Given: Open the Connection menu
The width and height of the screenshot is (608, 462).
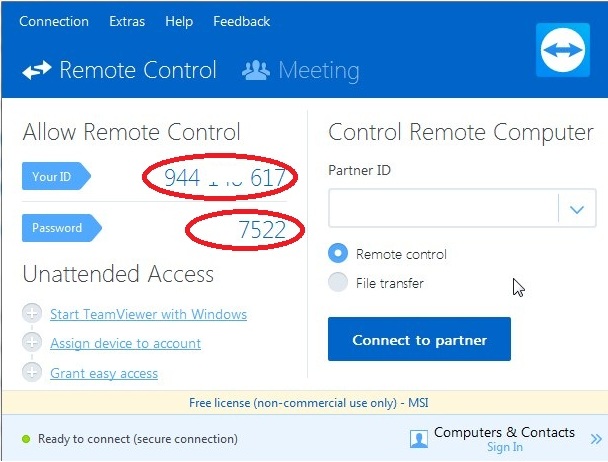Looking at the screenshot, I should click(54, 21).
